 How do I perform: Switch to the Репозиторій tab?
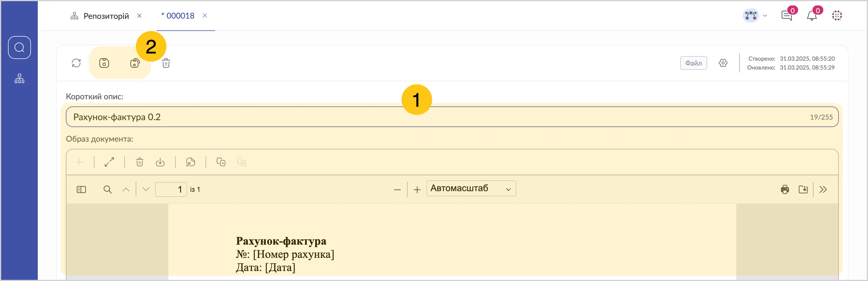coord(106,16)
